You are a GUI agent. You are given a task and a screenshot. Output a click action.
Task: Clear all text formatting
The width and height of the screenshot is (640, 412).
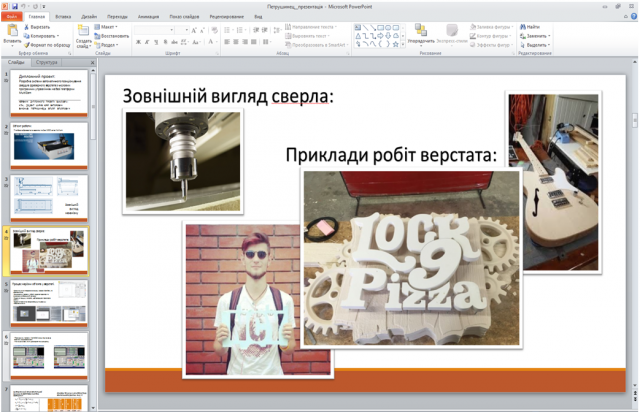click(215, 30)
